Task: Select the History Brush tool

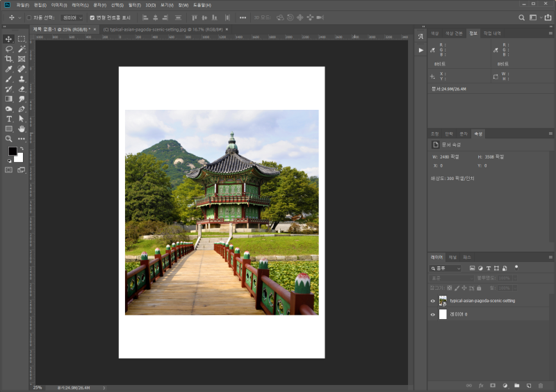Action: click(x=9, y=89)
